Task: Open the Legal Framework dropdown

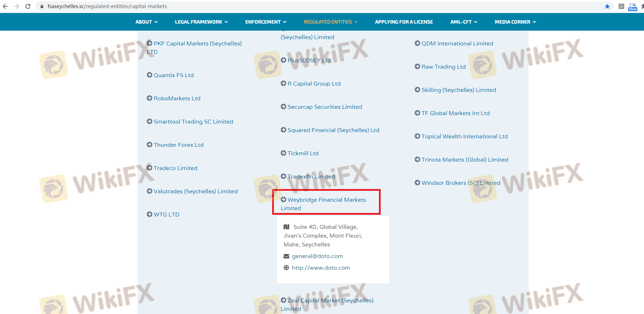Action: [201, 22]
